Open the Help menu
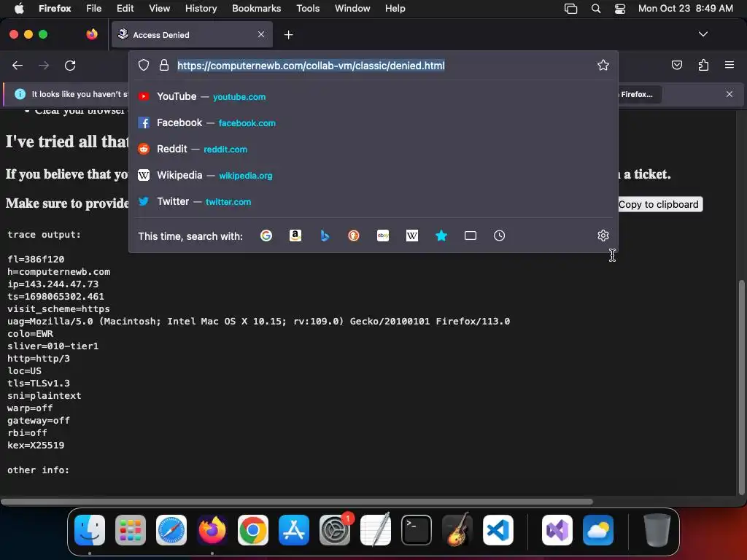 click(x=395, y=8)
